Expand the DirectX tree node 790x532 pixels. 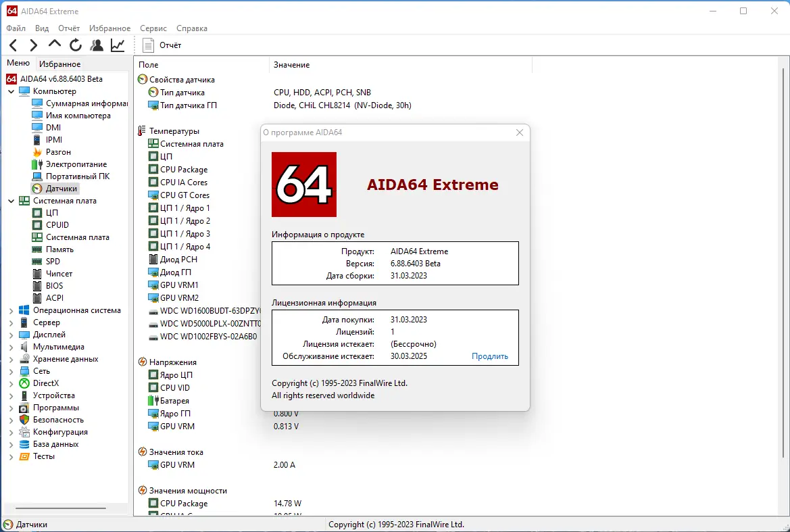point(11,384)
